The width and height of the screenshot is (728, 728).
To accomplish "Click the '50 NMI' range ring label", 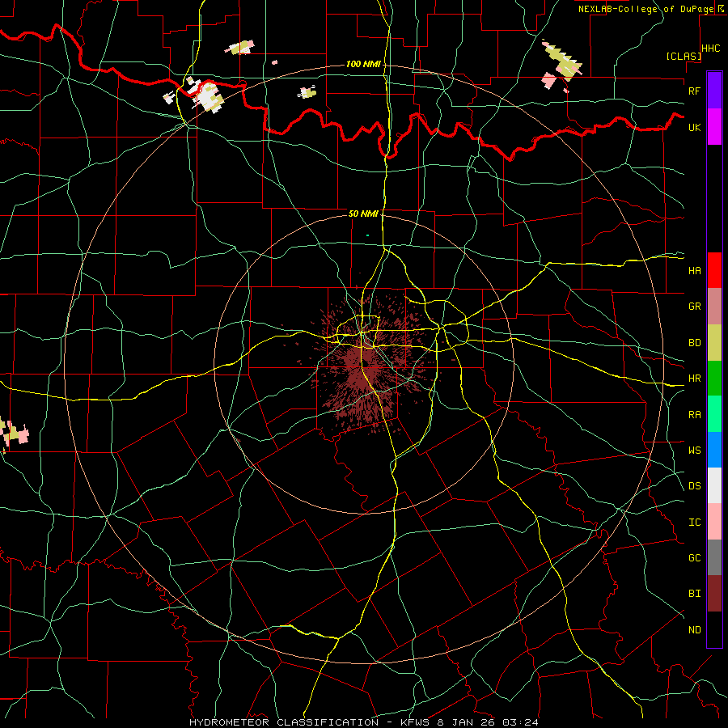I will (363, 214).
